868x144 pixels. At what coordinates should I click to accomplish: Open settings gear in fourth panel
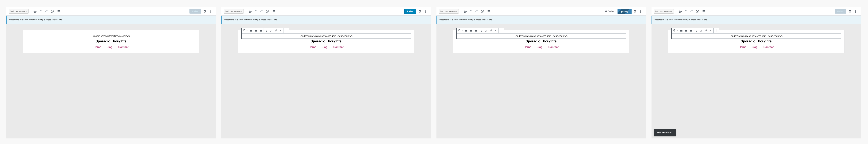click(x=850, y=12)
